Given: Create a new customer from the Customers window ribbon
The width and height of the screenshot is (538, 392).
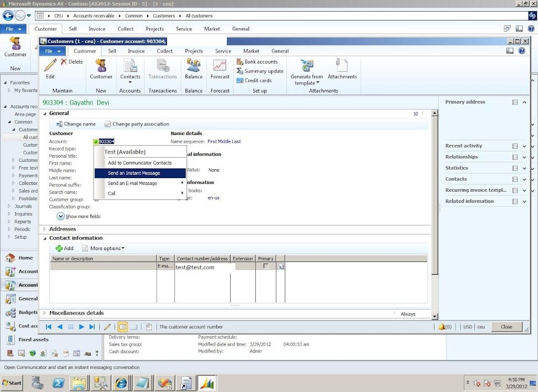Looking at the screenshot, I should coord(101,68).
